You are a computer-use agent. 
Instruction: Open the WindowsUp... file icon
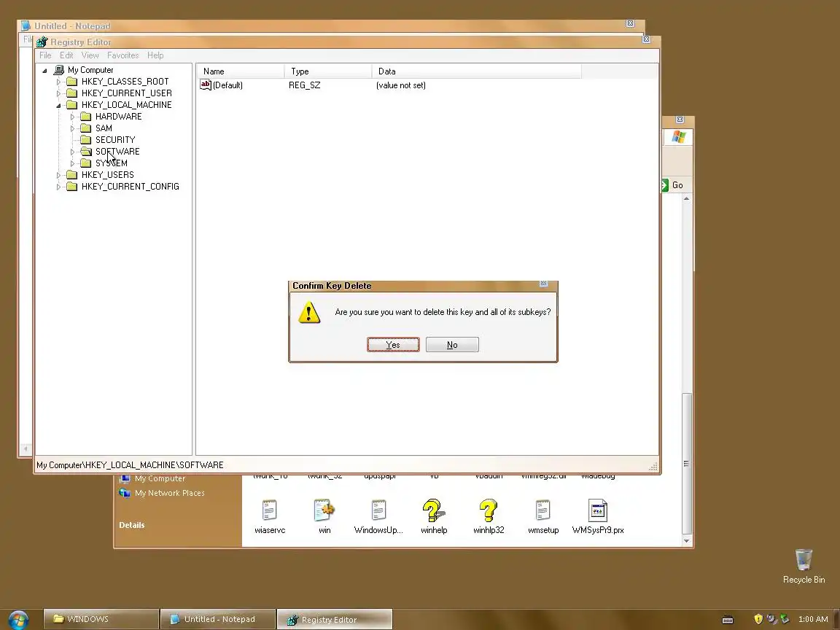(x=378, y=510)
